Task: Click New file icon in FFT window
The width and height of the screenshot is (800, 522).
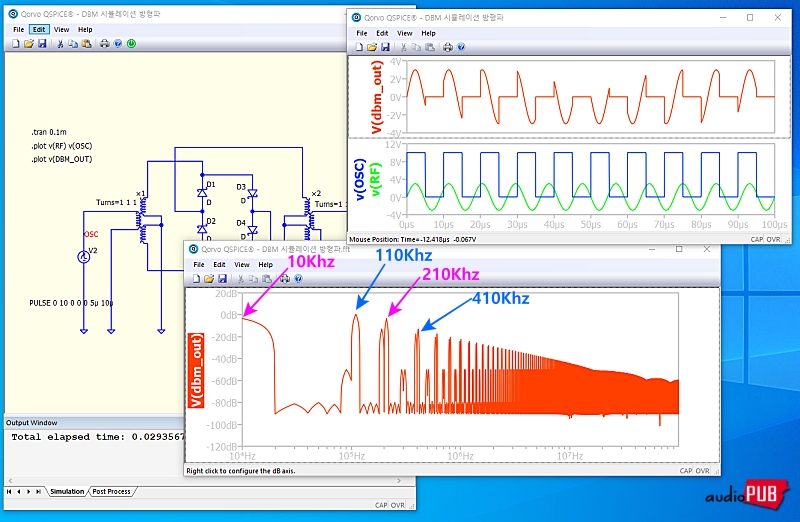Action: pyautogui.click(x=196, y=279)
